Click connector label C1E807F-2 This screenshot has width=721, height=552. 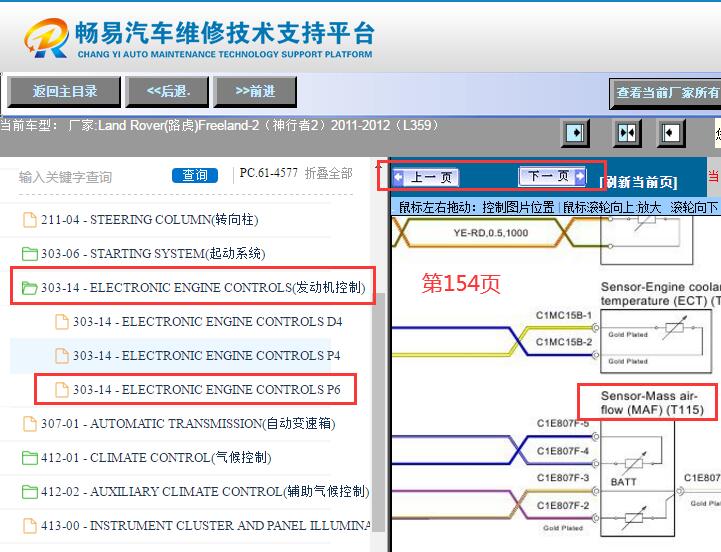[x=563, y=505]
